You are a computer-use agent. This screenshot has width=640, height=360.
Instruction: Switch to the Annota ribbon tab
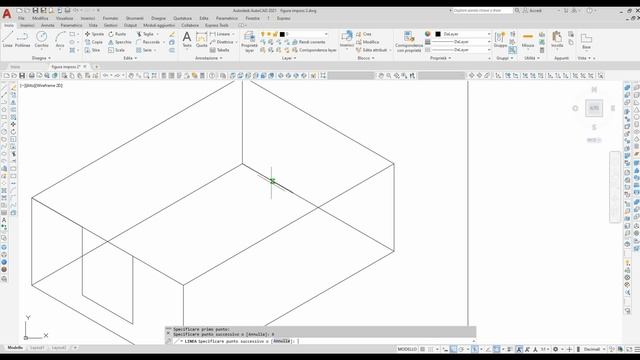(x=47, y=25)
